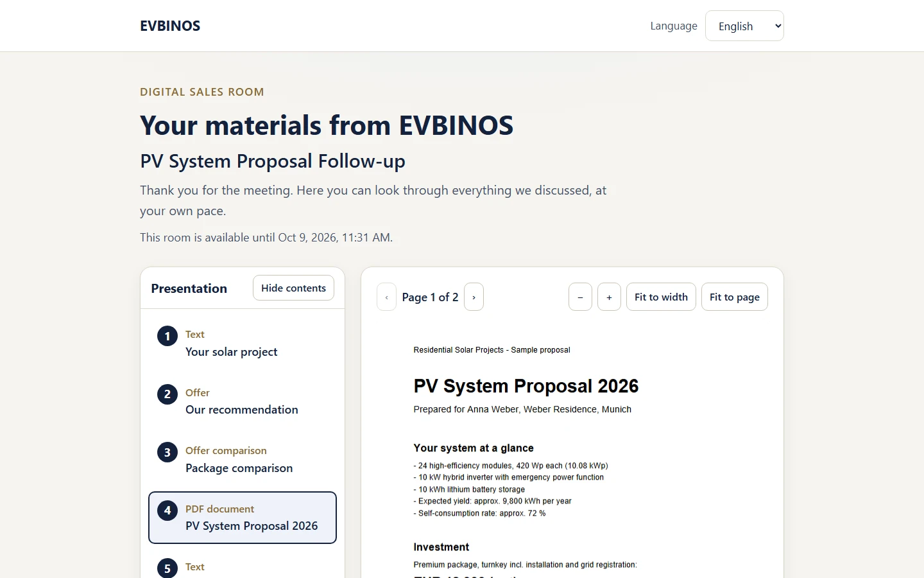Click '24 high-efficiency modules' line
924x578 pixels.
(x=511, y=466)
